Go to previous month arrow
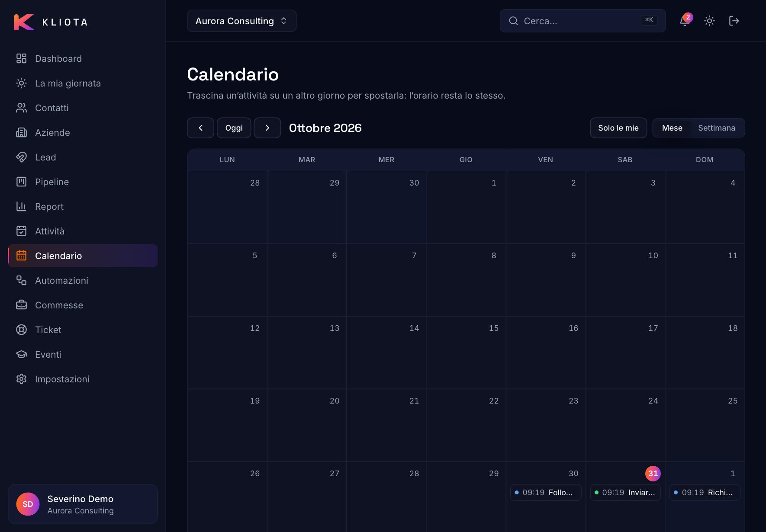 point(200,128)
